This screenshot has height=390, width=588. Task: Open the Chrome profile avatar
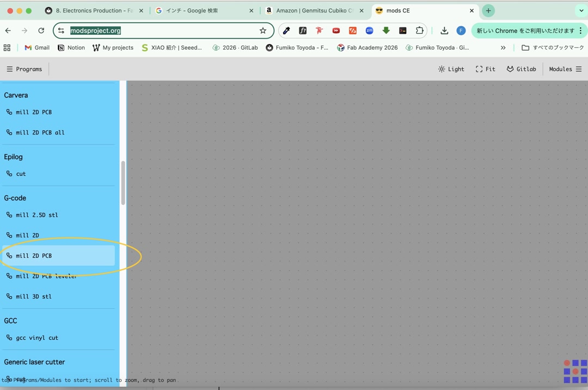(x=461, y=31)
